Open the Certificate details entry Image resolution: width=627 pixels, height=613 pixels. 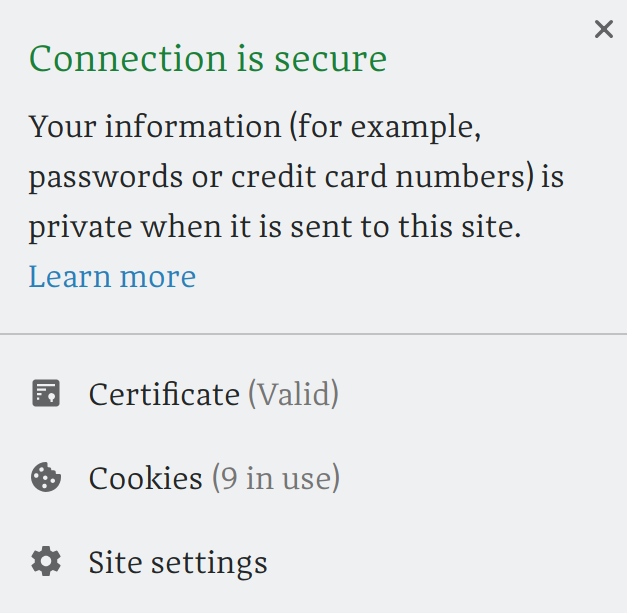click(314, 394)
